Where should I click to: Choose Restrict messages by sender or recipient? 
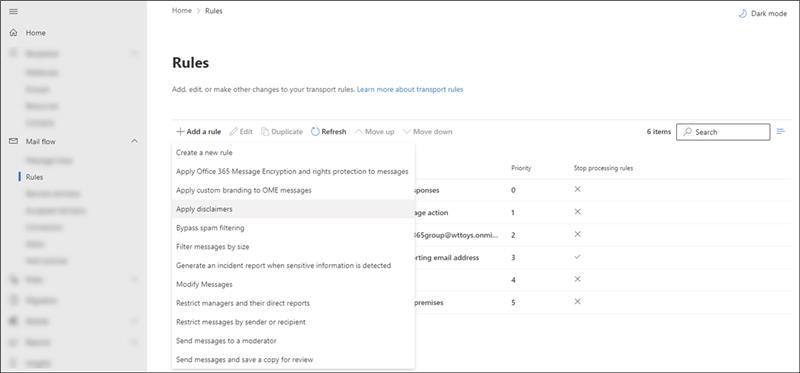[293, 322]
